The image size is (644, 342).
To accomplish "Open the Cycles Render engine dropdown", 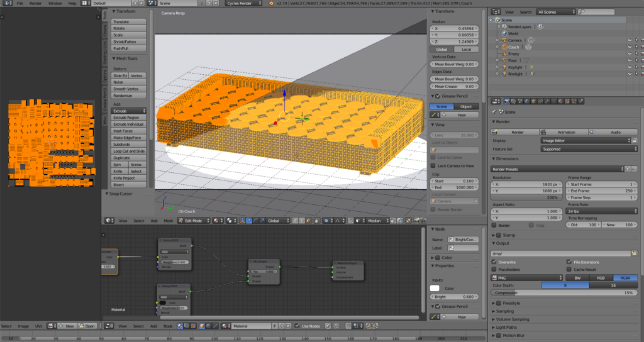I will (x=243, y=3).
